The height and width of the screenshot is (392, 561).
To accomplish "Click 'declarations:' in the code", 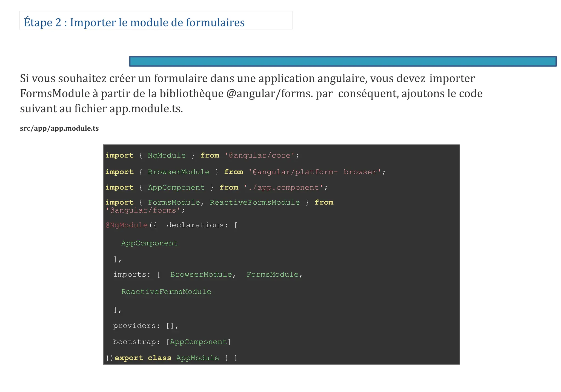I will click(198, 225).
